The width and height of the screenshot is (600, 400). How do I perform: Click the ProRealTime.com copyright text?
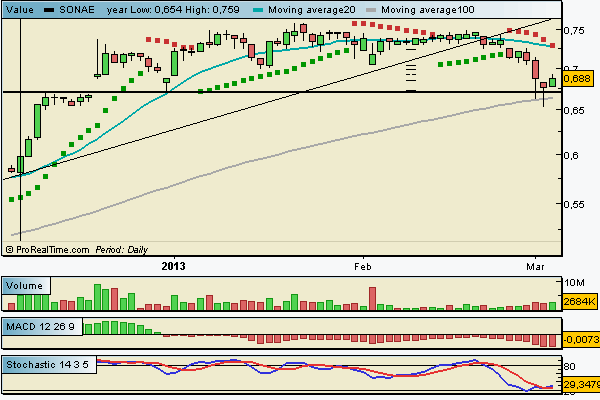tap(47, 250)
